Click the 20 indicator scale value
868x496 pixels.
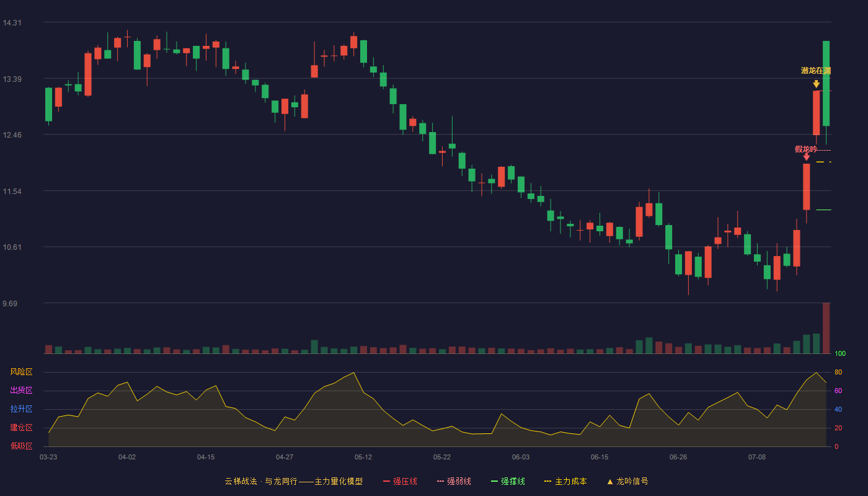838,428
